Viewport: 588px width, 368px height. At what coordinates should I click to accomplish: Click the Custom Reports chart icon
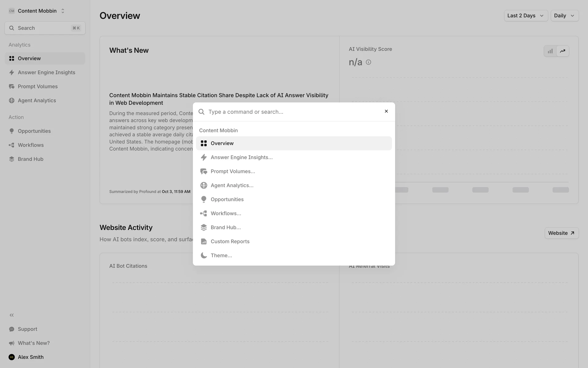[204, 241]
